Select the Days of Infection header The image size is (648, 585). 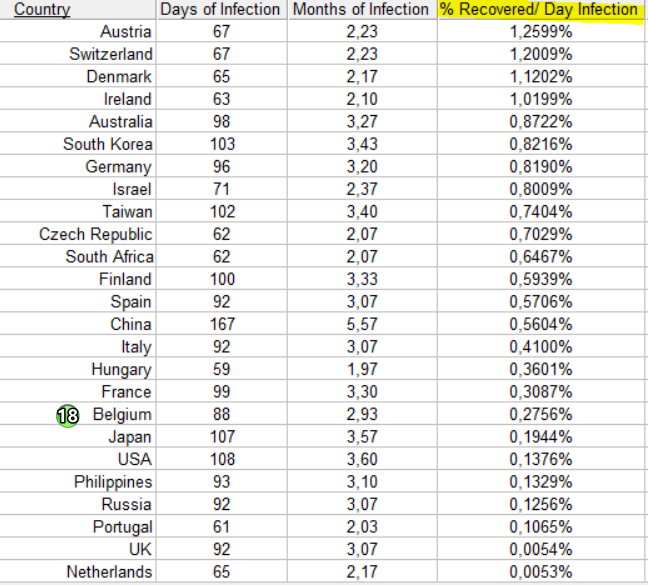(220, 9)
